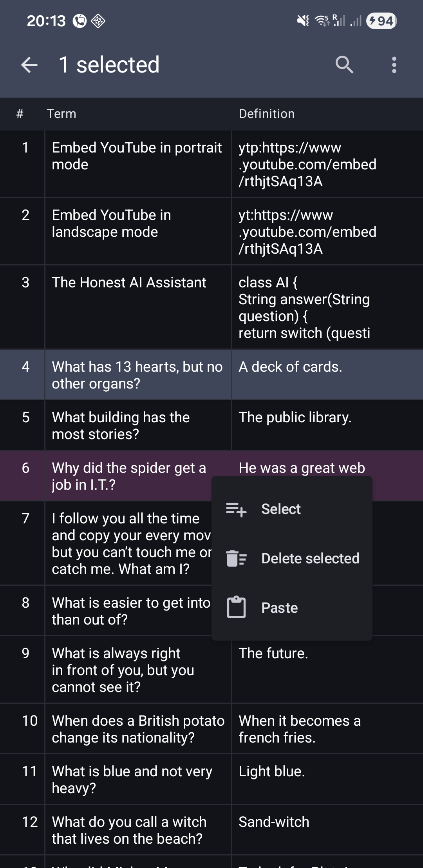Tap the Definition column header
Screen dimensions: 423x868
click(267, 114)
